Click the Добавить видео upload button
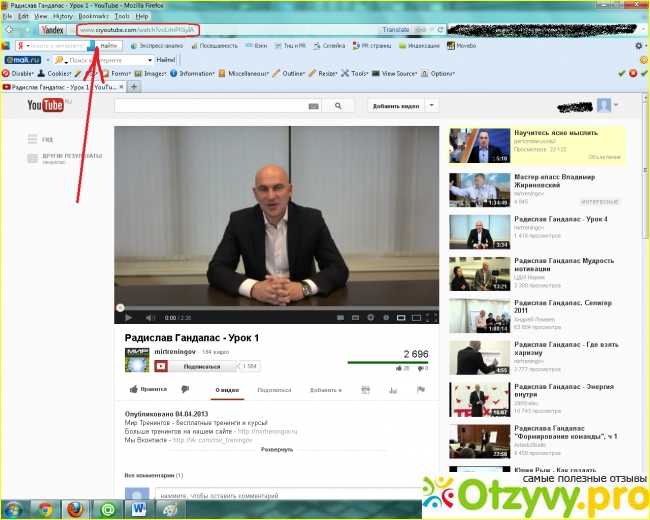Screen dimensions: 650x520 click(x=396, y=106)
